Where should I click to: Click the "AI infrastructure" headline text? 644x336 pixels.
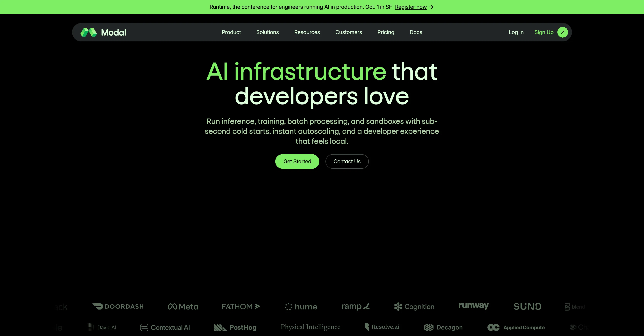tap(296, 72)
